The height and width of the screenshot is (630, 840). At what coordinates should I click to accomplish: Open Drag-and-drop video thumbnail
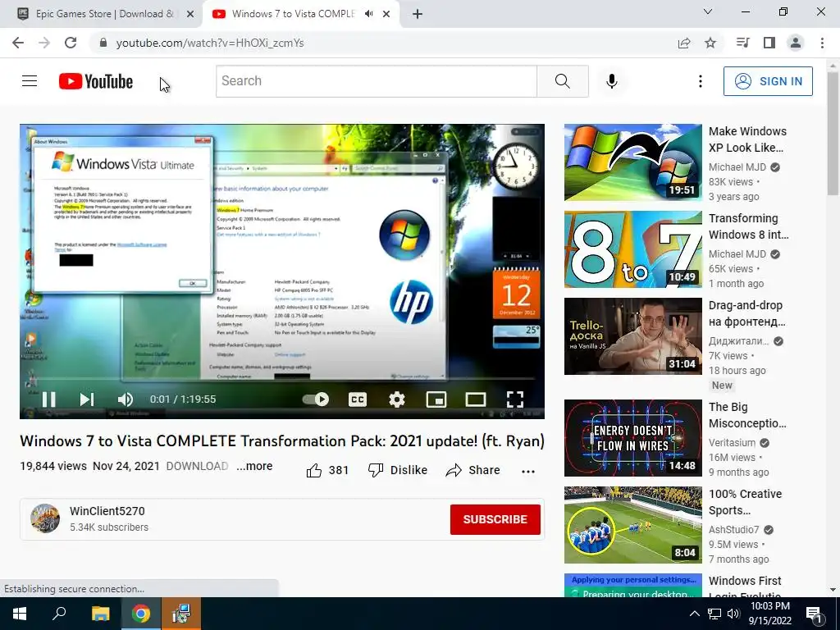[632, 336]
